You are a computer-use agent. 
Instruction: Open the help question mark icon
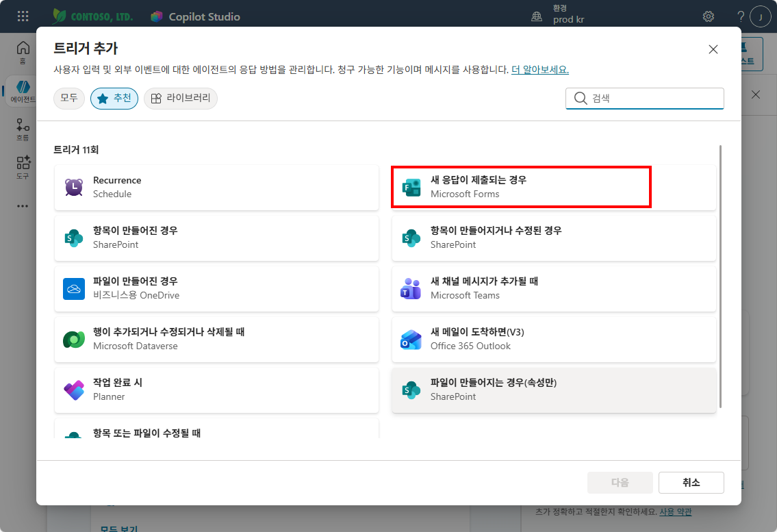741,16
